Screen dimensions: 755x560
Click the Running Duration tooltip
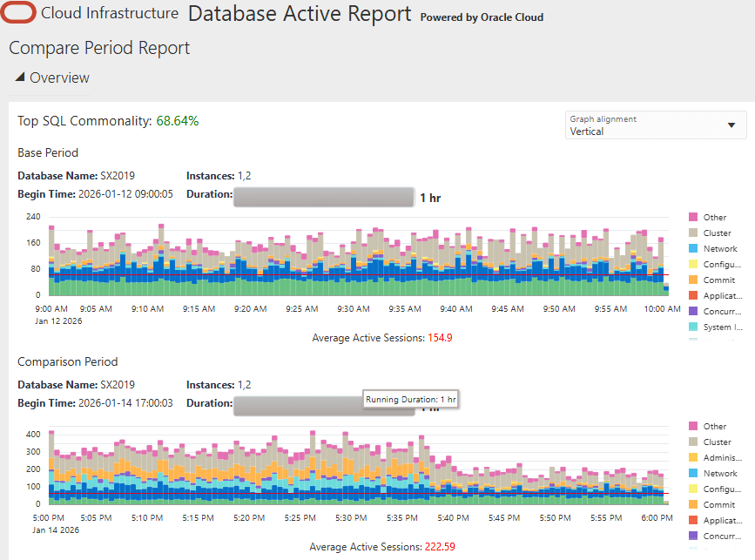point(410,399)
